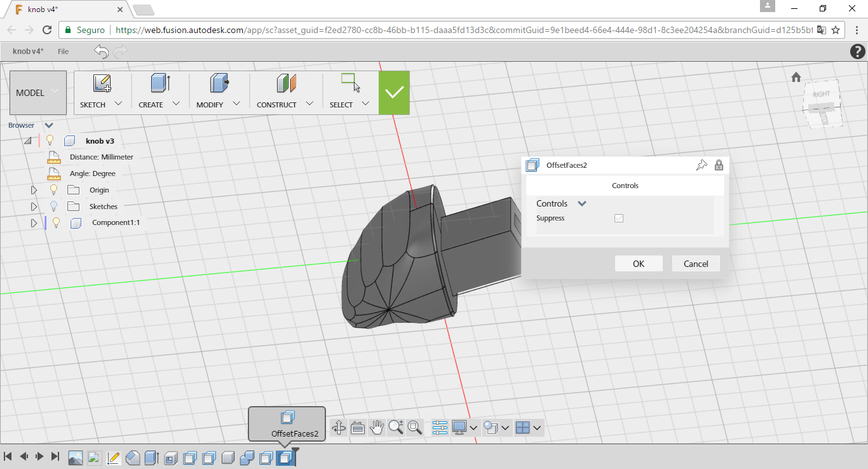Step timeline back one feature
The height and width of the screenshot is (469, 868).
click(24, 456)
